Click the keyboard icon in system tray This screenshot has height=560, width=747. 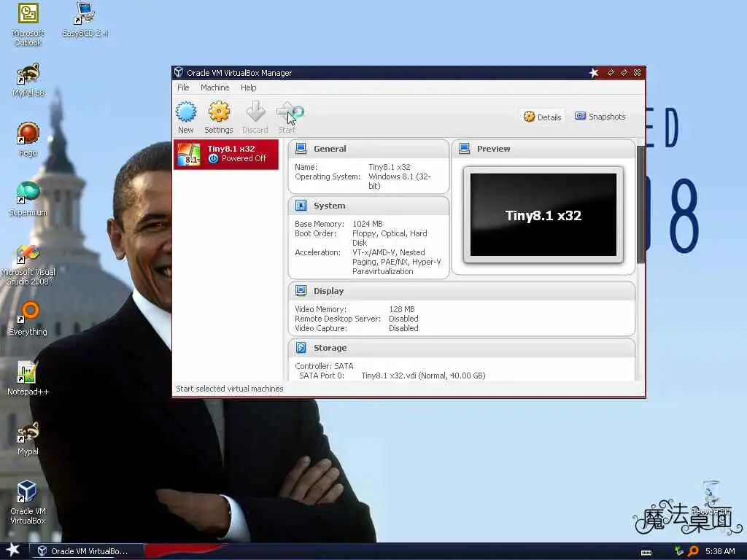point(646,552)
